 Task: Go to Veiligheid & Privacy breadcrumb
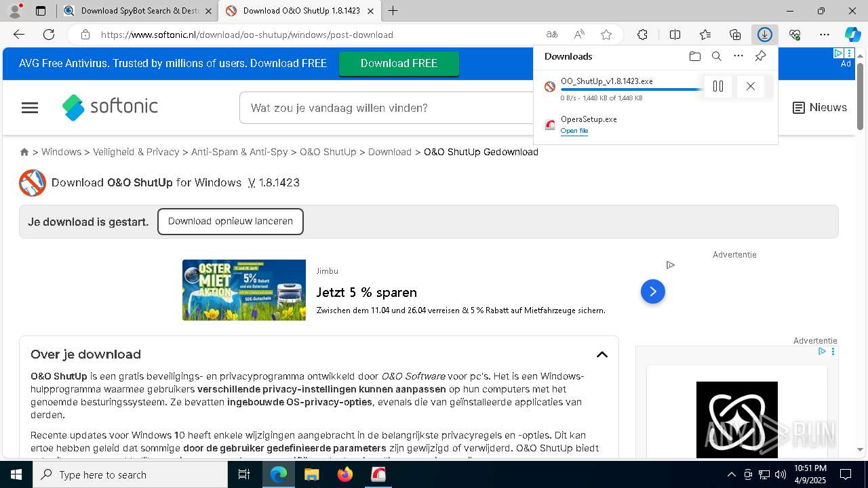point(136,152)
